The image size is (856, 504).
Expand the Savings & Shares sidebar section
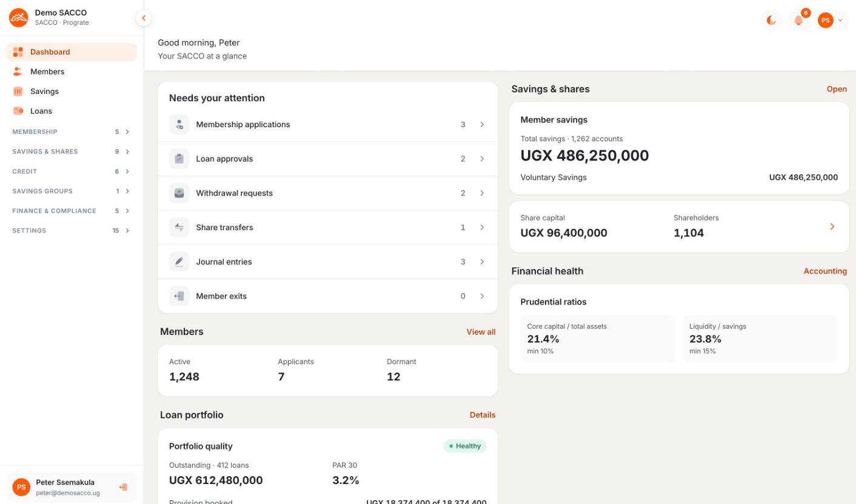point(71,151)
